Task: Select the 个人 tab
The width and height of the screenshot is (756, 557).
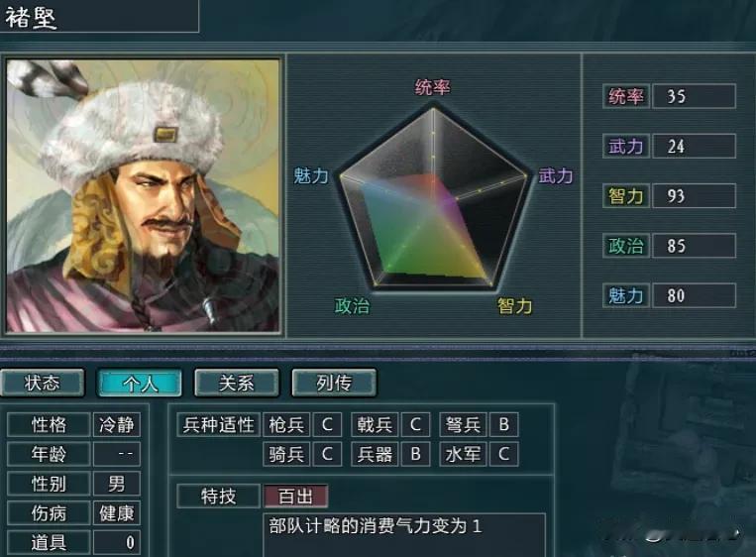Action: pyautogui.click(x=140, y=383)
